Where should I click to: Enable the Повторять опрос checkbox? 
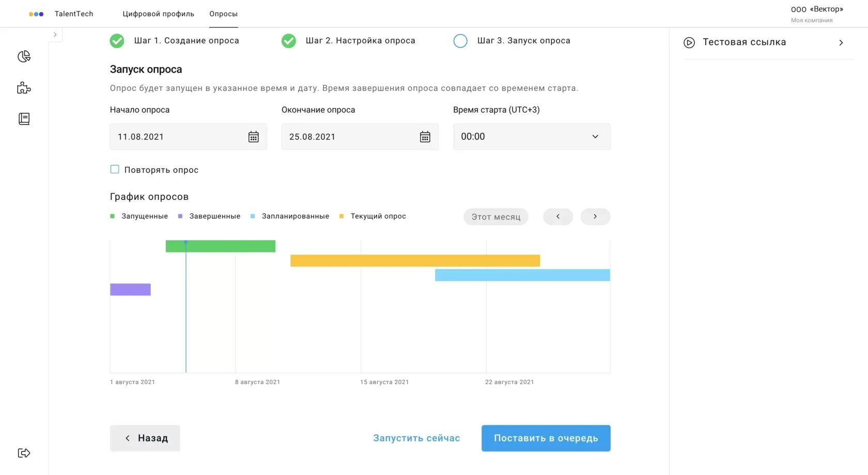115,169
